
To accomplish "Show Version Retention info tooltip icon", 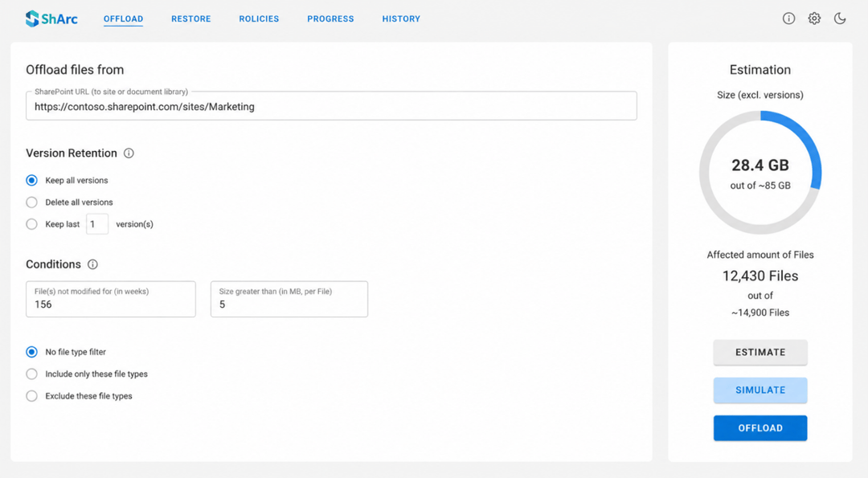I will pos(129,153).
